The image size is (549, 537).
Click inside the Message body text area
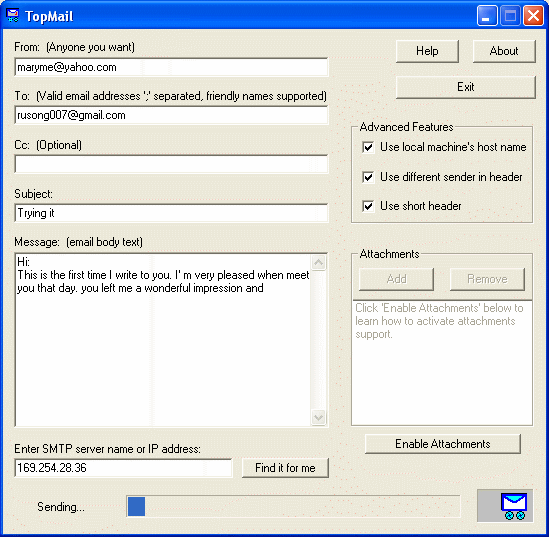coord(163,340)
